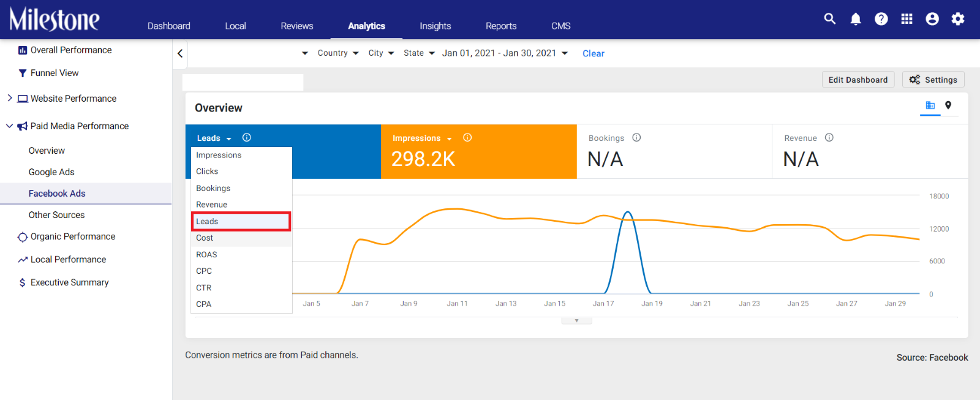
Task: Switch to the map location pin view
Action: (948, 105)
